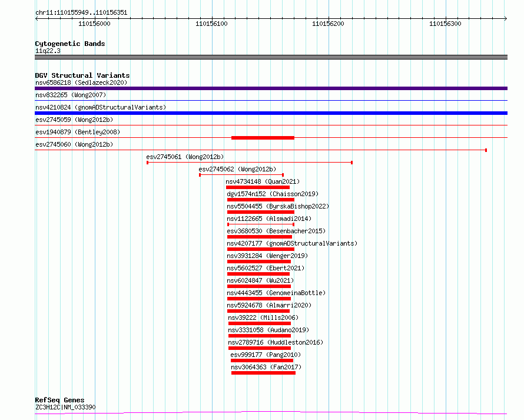Click the RefSeq Genes track title
The image size is (524, 420).
click(59, 401)
